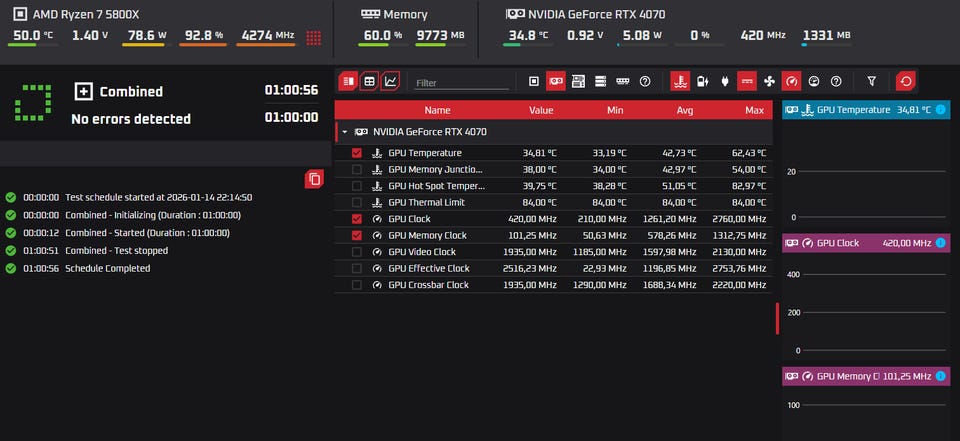Screen dimensions: 960x441
Task: Switch to table-only monitoring view
Action: [x=369, y=81]
